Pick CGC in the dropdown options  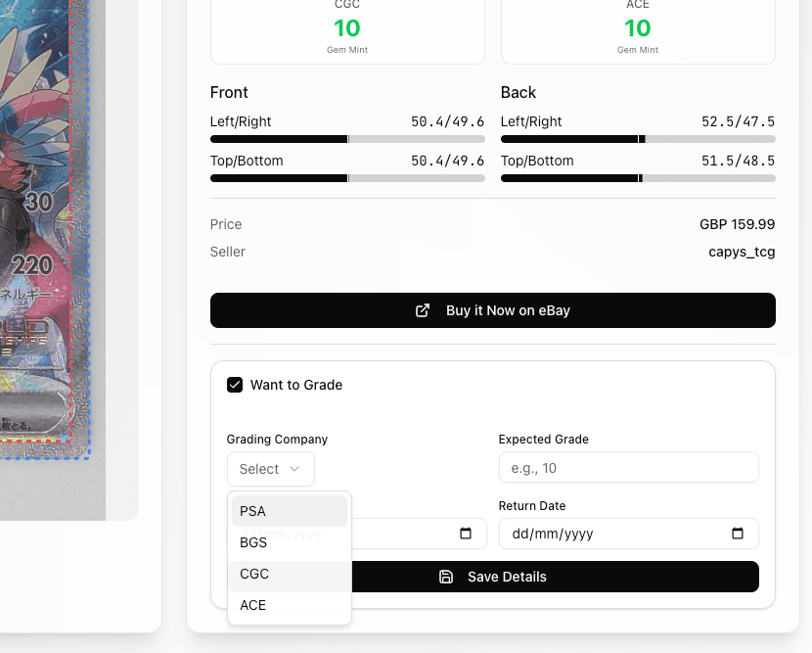coord(290,574)
